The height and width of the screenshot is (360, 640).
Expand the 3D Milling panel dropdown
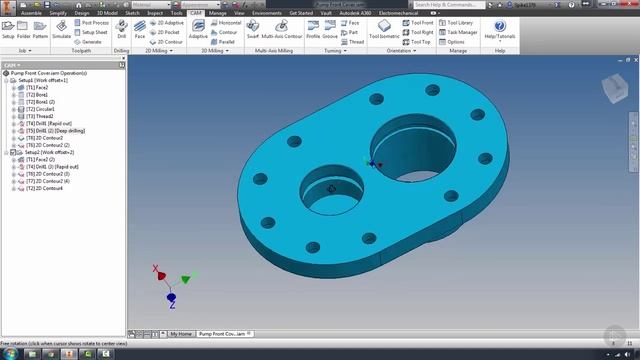215,51
